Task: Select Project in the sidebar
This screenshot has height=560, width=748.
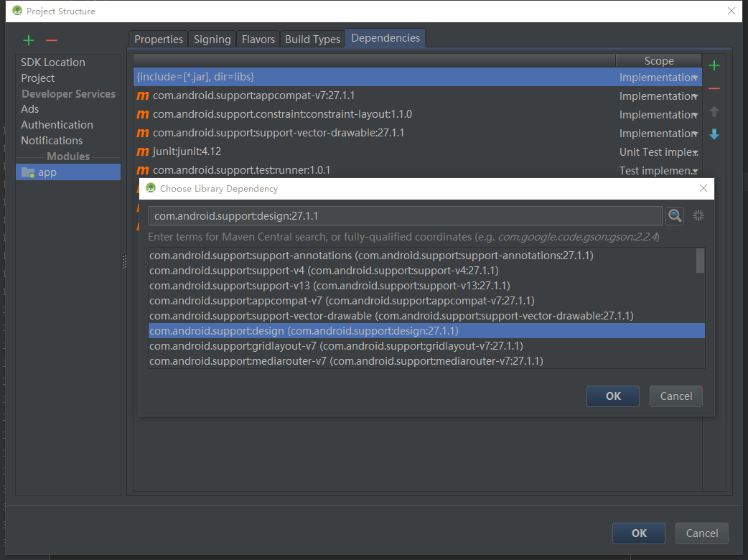Action: click(37, 78)
